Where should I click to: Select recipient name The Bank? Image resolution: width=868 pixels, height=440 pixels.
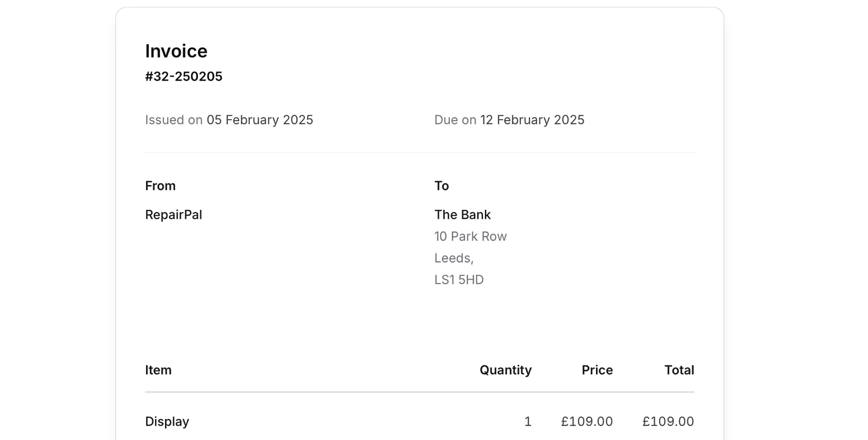tap(462, 215)
